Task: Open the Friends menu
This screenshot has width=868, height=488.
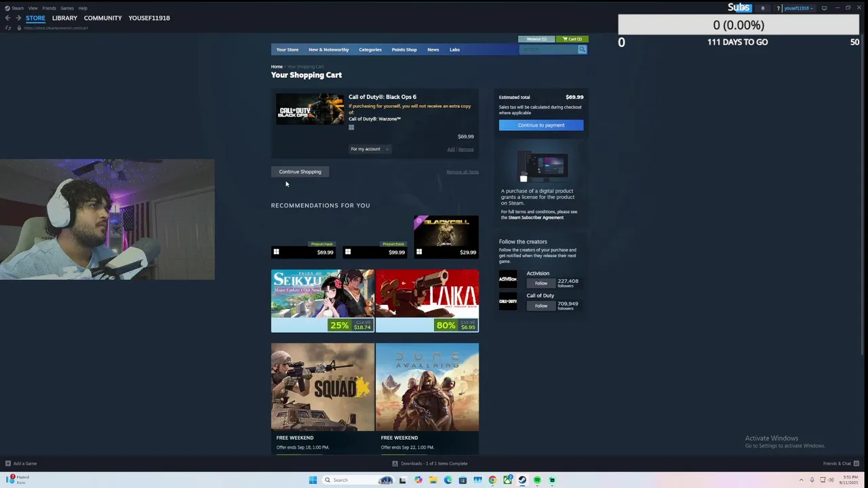Action: 49,8
